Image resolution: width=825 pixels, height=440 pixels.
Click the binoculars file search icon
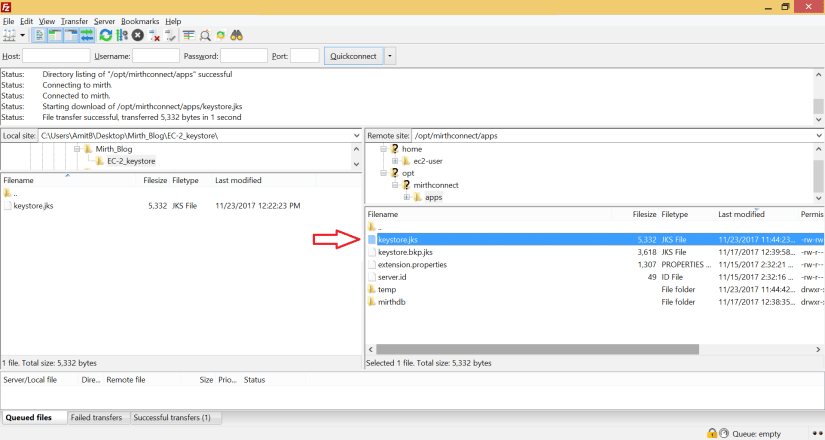click(238, 36)
